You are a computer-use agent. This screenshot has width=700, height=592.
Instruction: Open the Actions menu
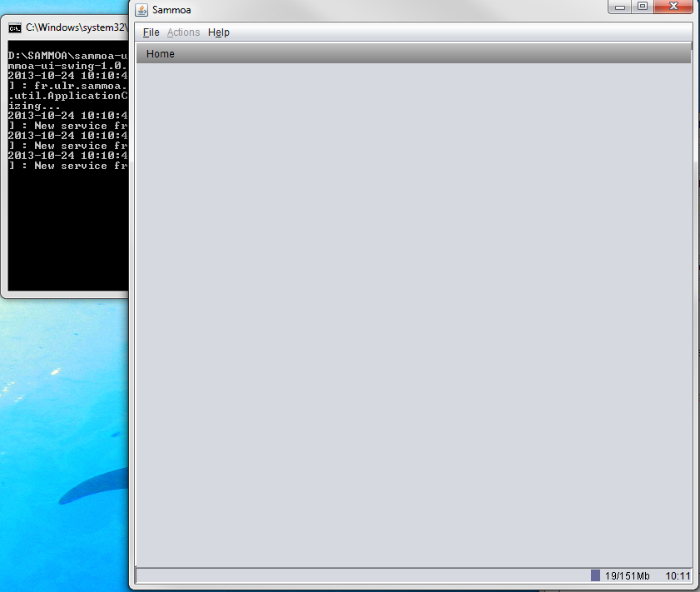pyautogui.click(x=183, y=32)
